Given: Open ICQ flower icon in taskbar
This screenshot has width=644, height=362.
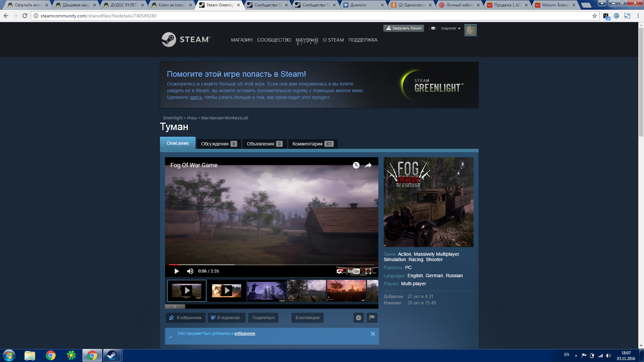Looking at the screenshot, I should pyautogui.click(x=71, y=355).
